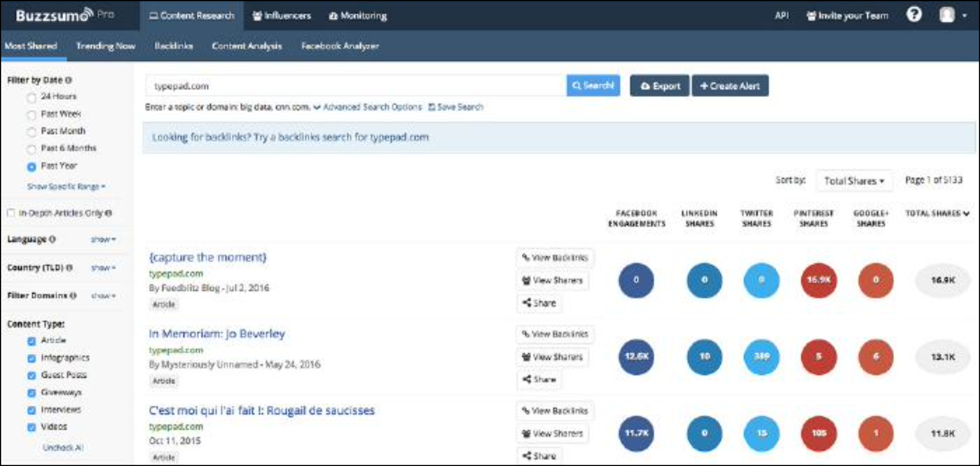Viewport: 980px width, 466px height.
Task: Open the Influencers tab
Action: 281,15
